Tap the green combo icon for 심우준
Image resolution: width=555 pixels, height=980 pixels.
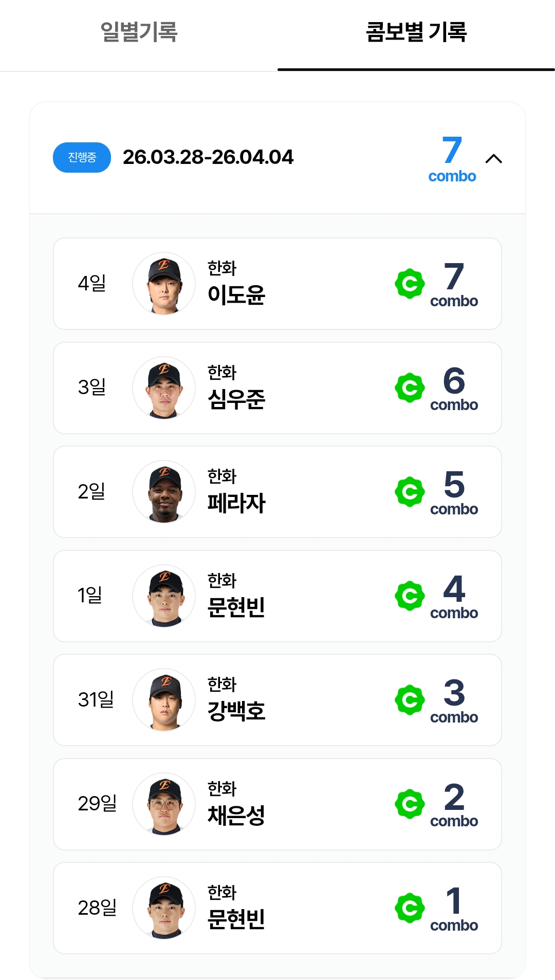click(x=410, y=387)
